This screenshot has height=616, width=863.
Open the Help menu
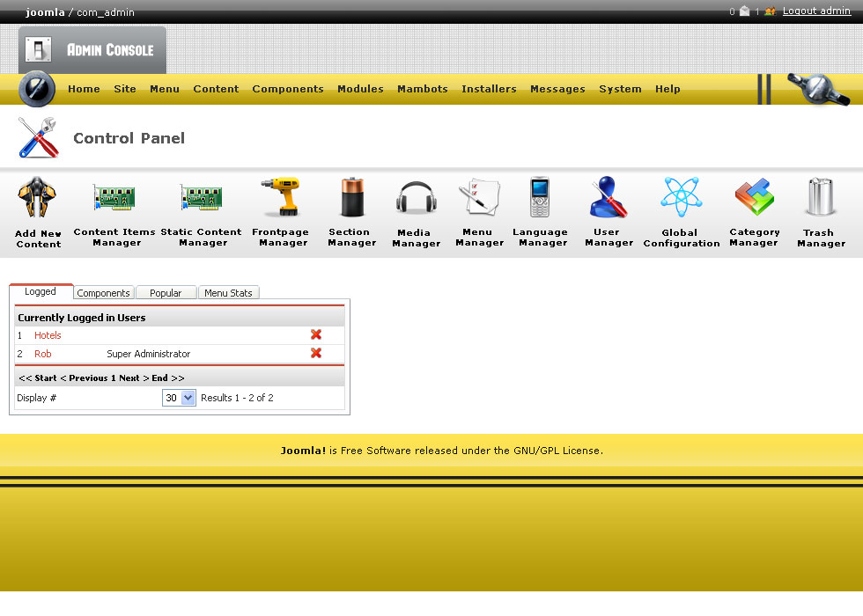pyautogui.click(x=668, y=89)
